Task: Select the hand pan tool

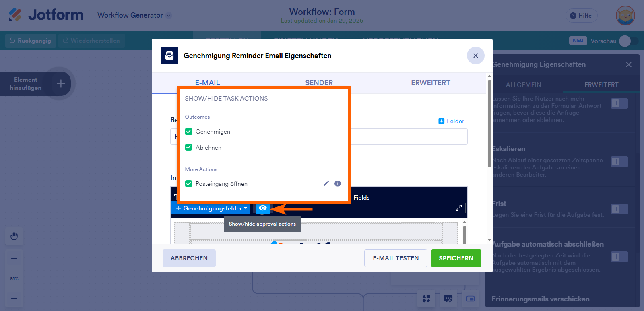Action: click(x=14, y=236)
